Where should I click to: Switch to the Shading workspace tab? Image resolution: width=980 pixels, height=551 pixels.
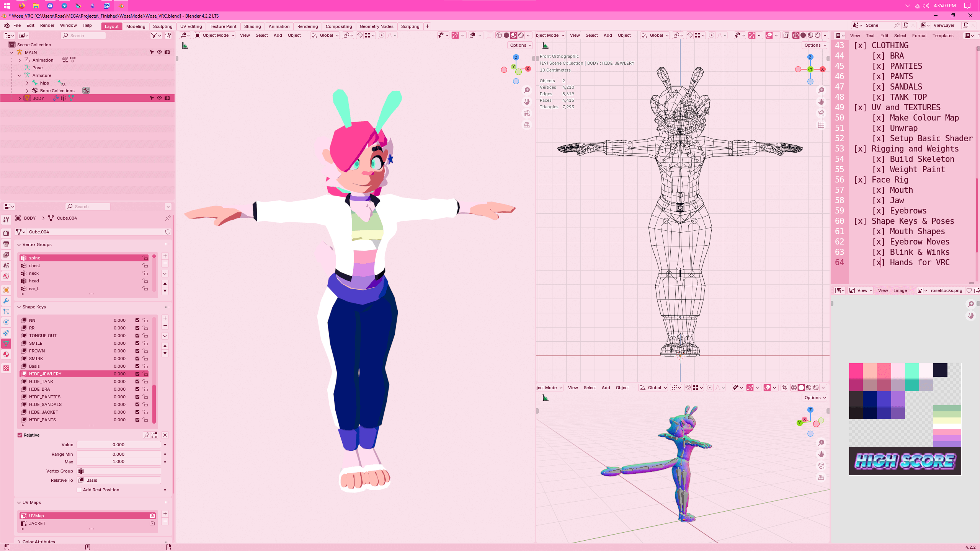[x=252, y=26]
